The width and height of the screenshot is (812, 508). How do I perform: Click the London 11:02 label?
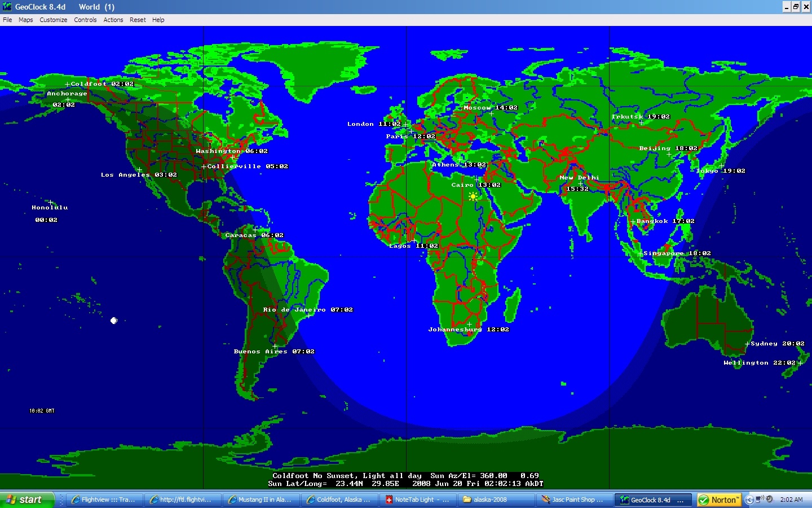[x=374, y=124]
